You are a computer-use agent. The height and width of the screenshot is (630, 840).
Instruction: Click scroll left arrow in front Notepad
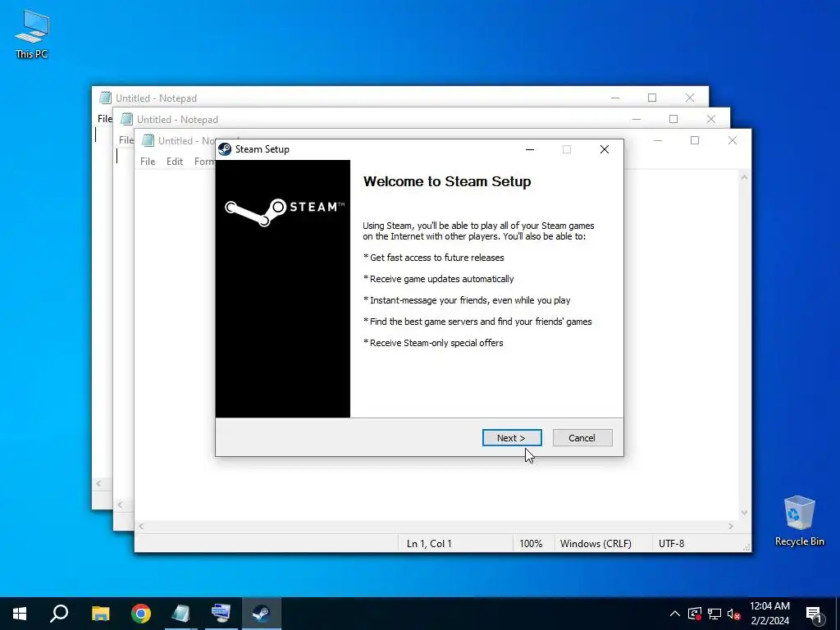pos(141,527)
